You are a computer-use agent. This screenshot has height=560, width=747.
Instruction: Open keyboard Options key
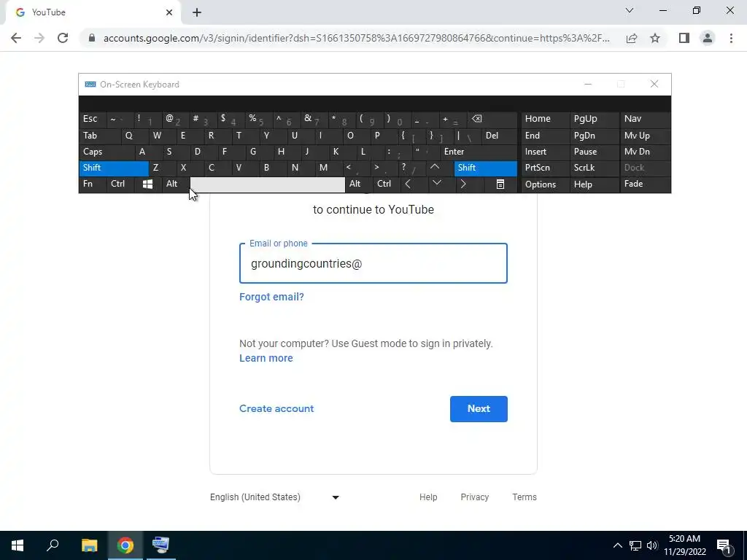pyautogui.click(x=545, y=184)
